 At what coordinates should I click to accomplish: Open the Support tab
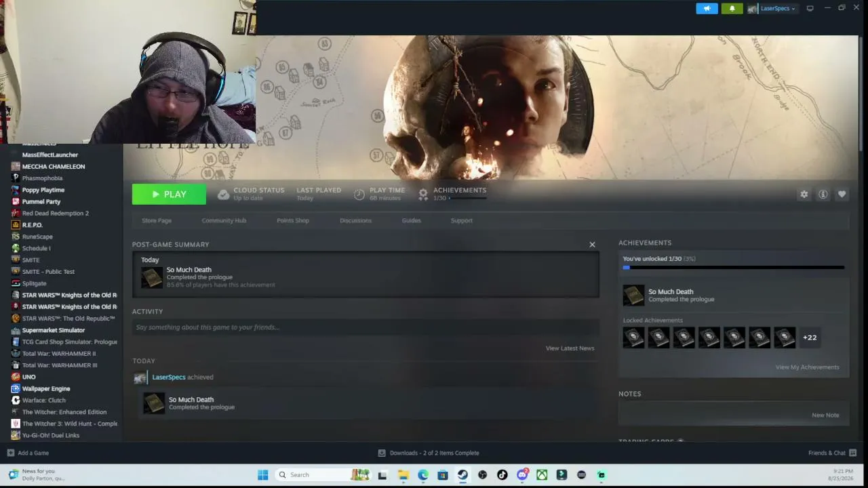point(462,220)
